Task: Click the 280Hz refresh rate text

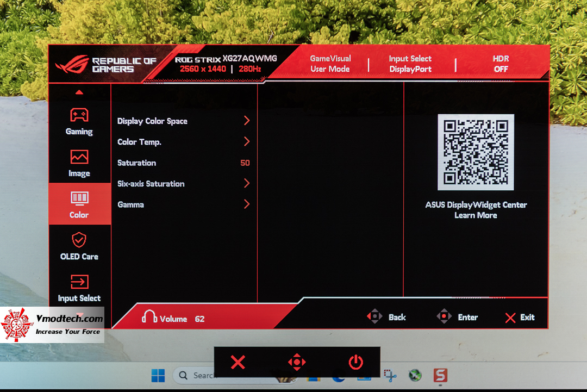Action: click(x=250, y=69)
